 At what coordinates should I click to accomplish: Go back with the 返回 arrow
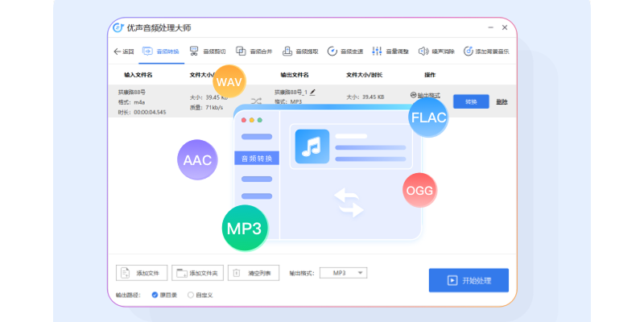click(123, 52)
